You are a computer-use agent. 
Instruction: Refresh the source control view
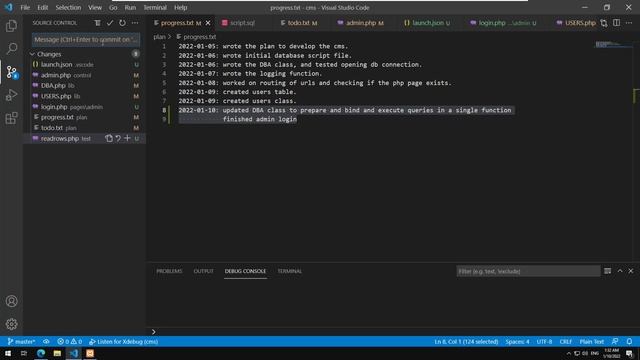click(x=122, y=23)
